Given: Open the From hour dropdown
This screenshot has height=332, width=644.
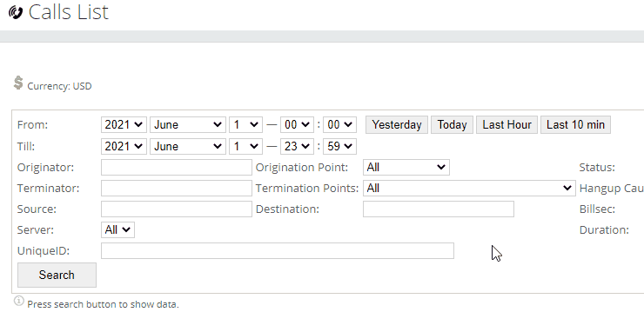Looking at the screenshot, I should 297,125.
